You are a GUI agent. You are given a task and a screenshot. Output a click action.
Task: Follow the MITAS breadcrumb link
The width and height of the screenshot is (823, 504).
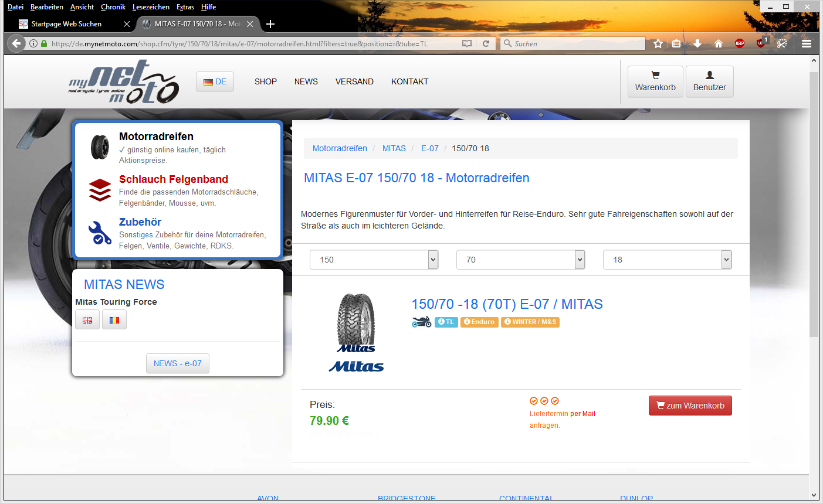(394, 148)
